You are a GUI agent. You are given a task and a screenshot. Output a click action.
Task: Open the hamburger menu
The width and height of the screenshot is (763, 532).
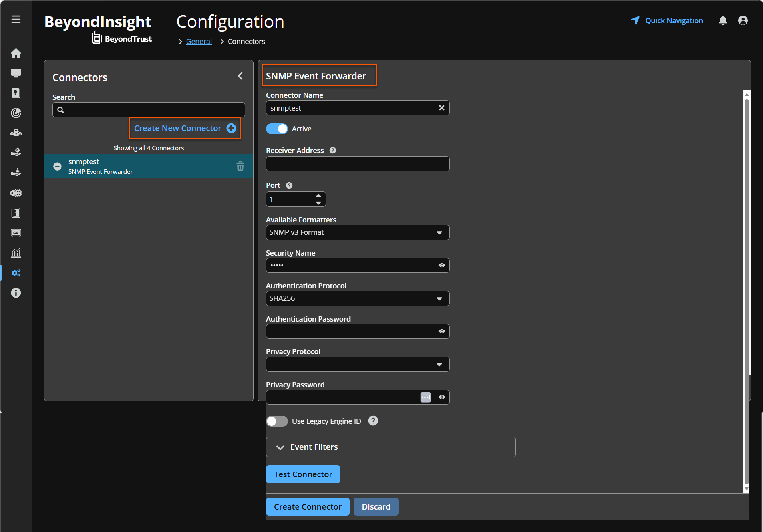[x=16, y=19]
